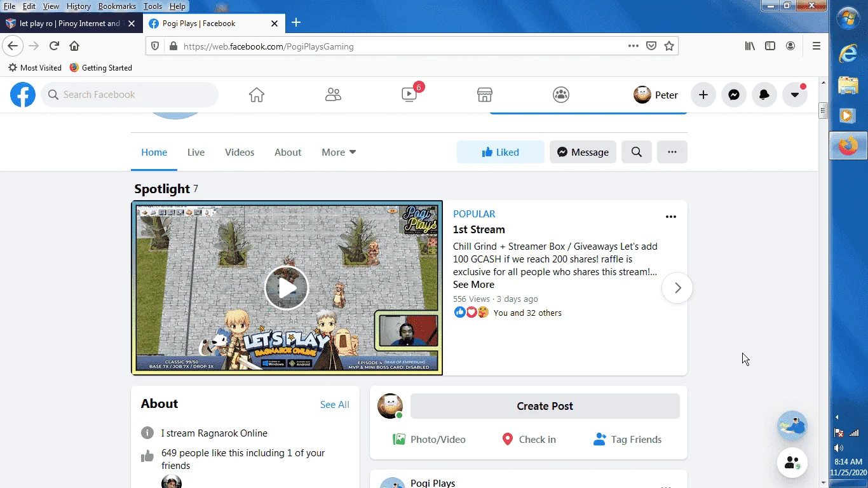This screenshot has height=488, width=868.
Task: Open the Groups icon in navigation
Action: click(x=561, y=95)
